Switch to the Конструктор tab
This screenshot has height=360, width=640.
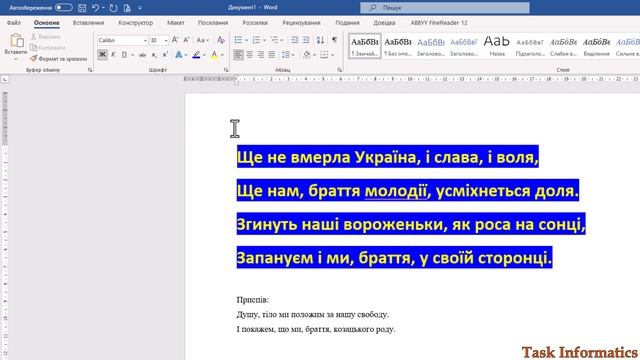[136, 23]
